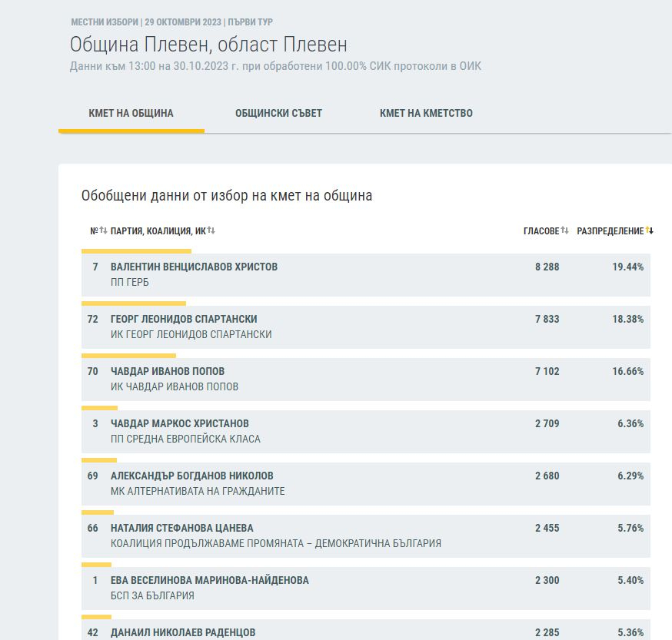Click vote count 2 709
This screenshot has height=640, width=672.
[547, 423]
